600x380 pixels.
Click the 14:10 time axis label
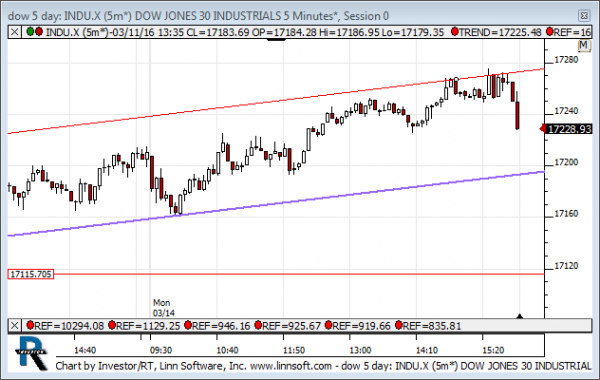(427, 350)
